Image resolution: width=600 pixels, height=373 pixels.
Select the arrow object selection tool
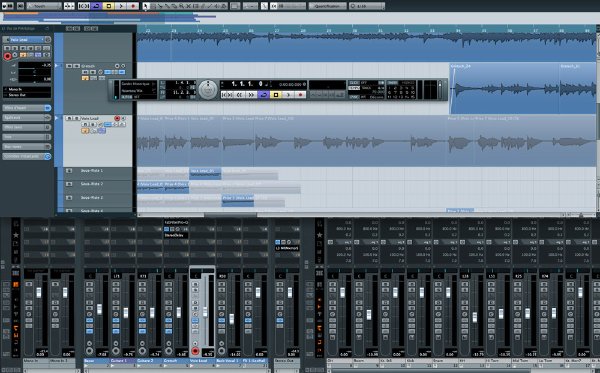[x=145, y=6]
